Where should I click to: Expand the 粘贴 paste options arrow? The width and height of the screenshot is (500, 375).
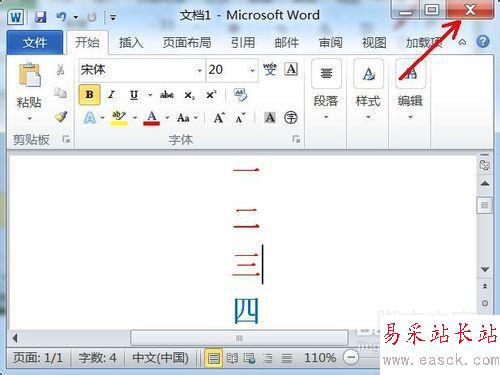click(x=29, y=118)
